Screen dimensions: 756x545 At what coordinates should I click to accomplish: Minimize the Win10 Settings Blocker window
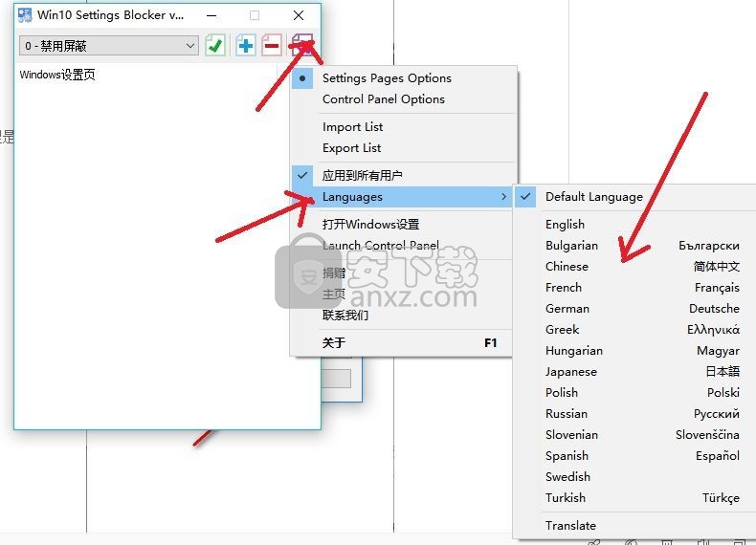211,15
